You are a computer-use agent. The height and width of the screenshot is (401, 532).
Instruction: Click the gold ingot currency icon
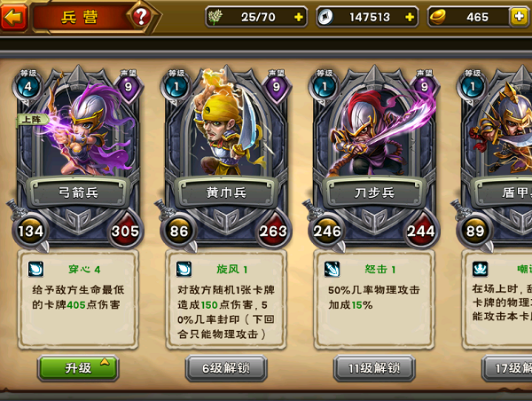pos(438,17)
